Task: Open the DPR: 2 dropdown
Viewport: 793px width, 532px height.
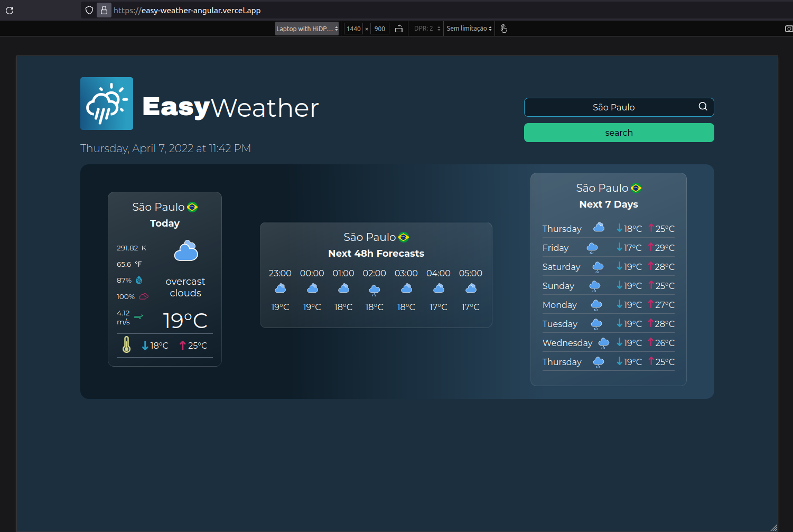Action: pyautogui.click(x=425, y=29)
